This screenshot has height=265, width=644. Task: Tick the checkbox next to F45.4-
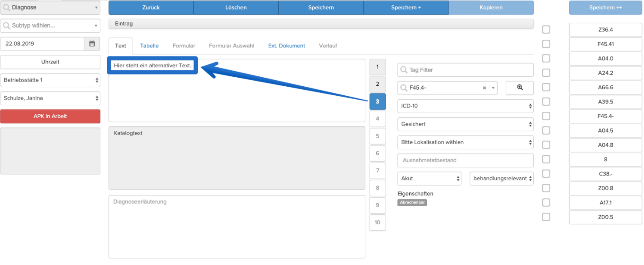point(546,116)
